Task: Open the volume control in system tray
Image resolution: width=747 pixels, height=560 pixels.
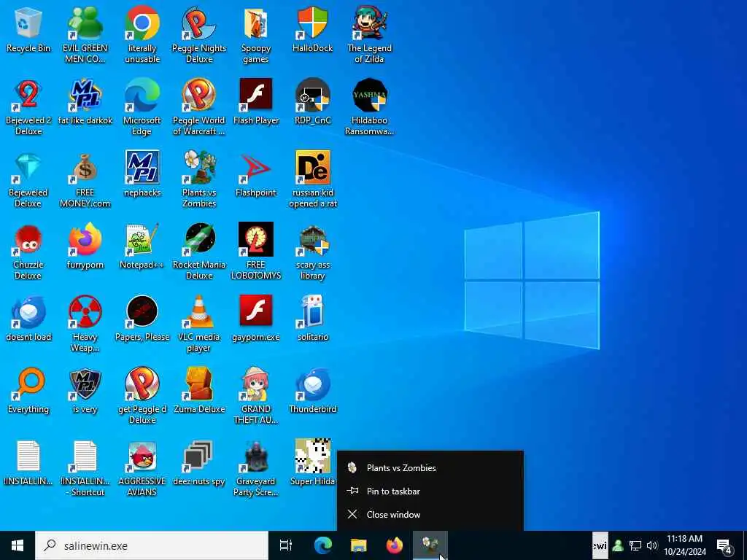Action: (652, 545)
